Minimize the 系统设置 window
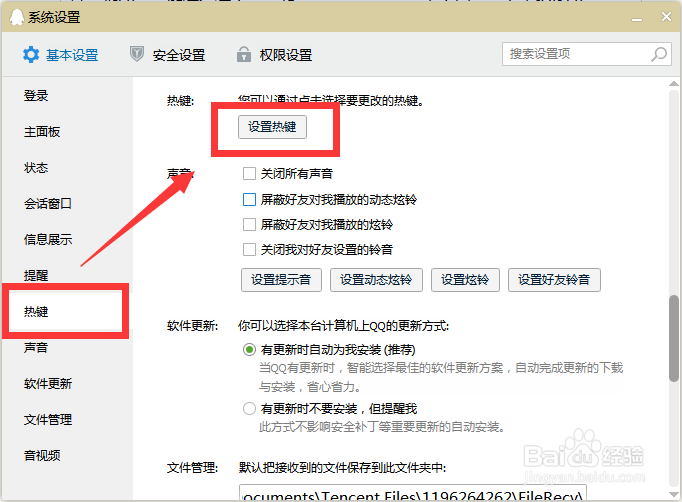Image resolution: width=682 pixels, height=502 pixels. pos(637,19)
